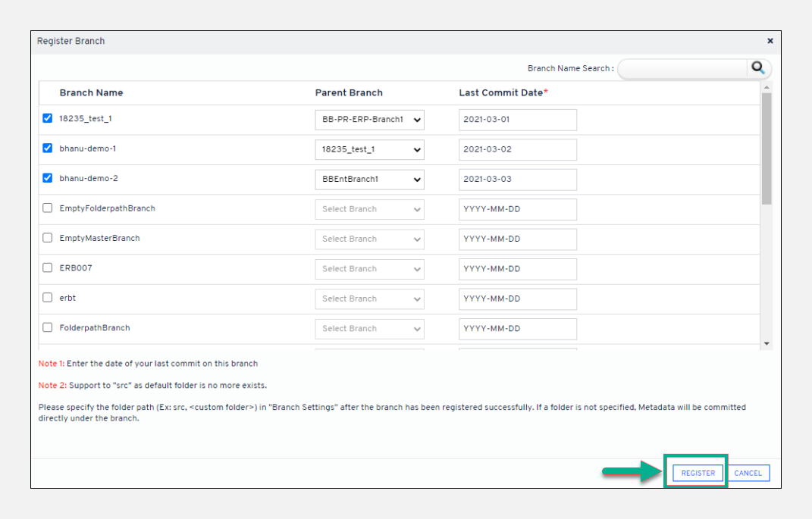The height and width of the screenshot is (519, 812).
Task: Expand parent branch dropdown showing 18235_test_1
Action: [x=369, y=150]
